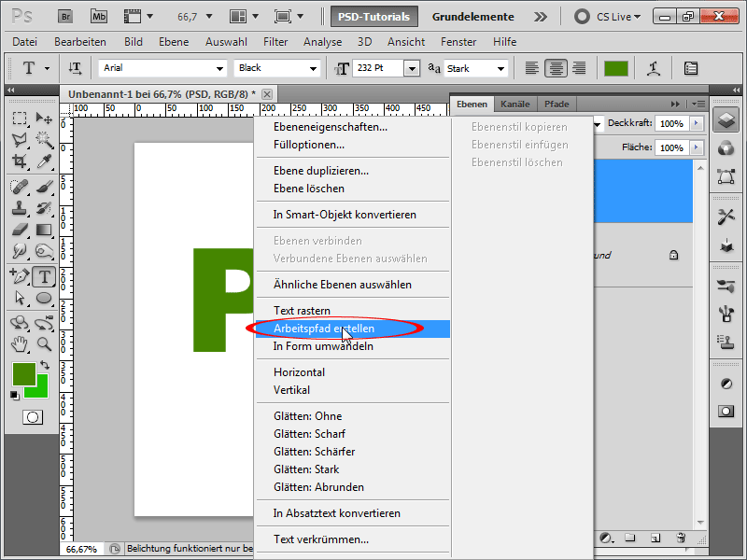Create new layer icon in Ebenen panel

click(x=655, y=539)
